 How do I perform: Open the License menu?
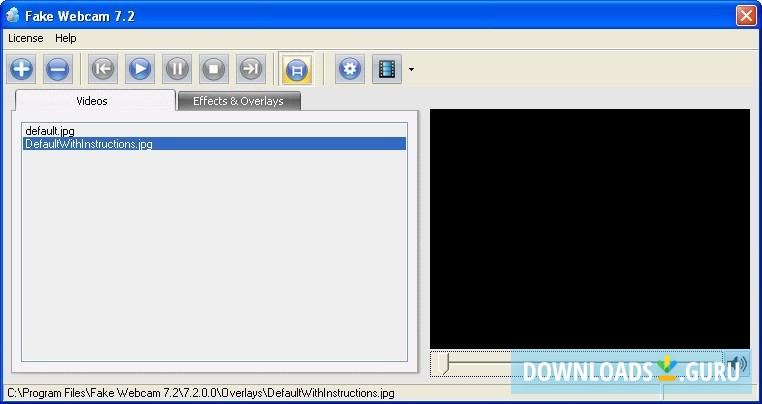[26, 38]
